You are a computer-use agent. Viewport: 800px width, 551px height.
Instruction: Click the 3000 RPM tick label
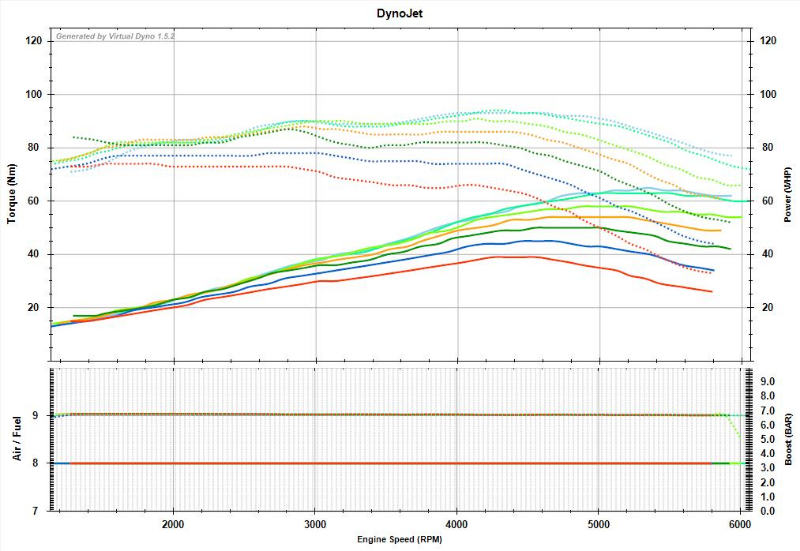316,524
